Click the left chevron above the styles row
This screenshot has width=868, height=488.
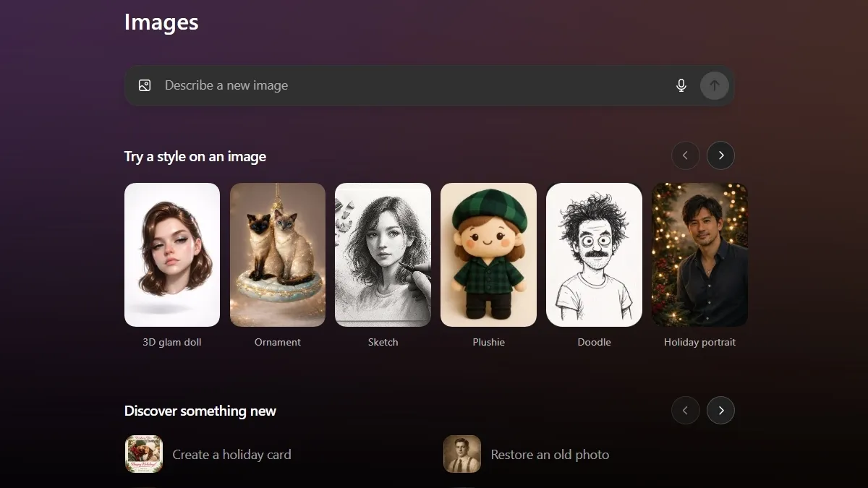tap(686, 155)
